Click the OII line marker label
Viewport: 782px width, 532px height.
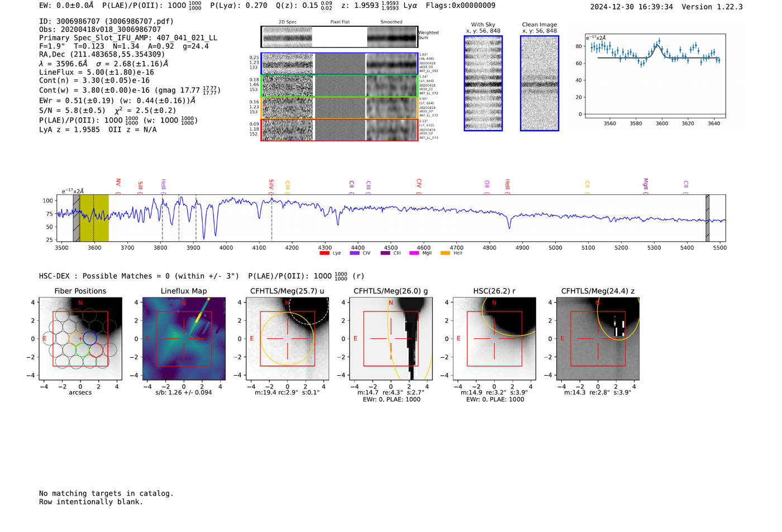tap(487, 184)
